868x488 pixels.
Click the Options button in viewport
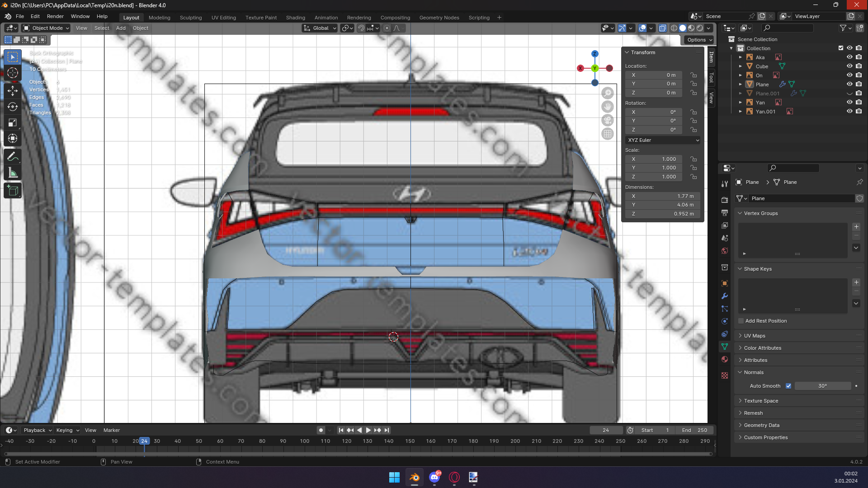(699, 40)
